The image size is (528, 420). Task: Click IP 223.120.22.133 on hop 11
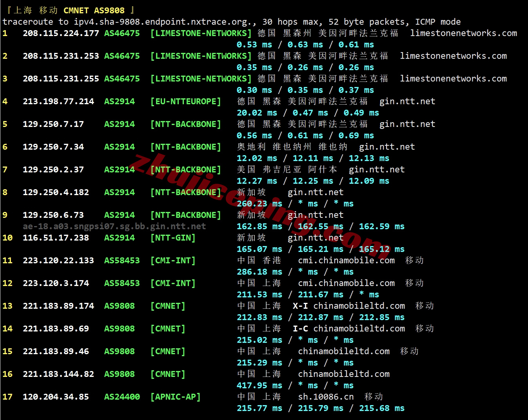tap(58, 261)
